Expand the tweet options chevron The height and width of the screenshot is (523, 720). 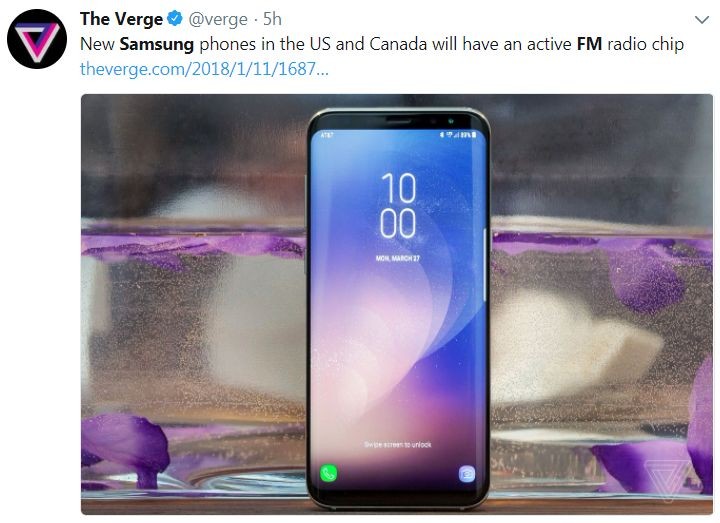[x=702, y=20]
